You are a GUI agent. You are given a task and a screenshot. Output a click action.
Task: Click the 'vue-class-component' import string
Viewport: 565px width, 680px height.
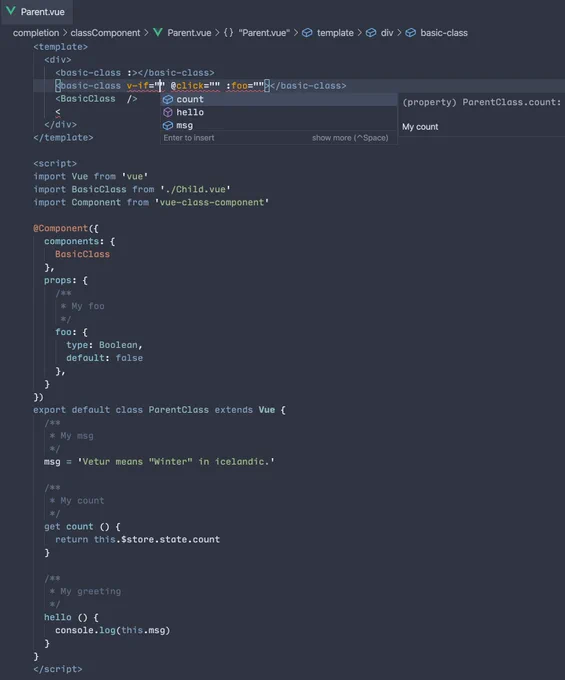(x=212, y=203)
